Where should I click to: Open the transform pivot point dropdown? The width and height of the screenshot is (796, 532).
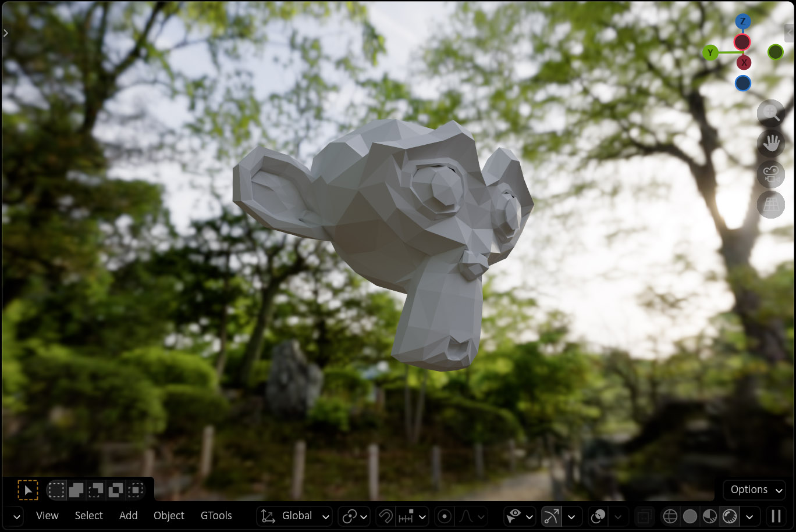click(354, 516)
